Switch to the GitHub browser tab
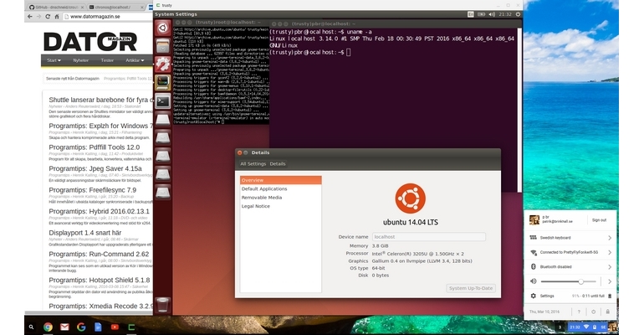644x335 pixels. (55, 7)
